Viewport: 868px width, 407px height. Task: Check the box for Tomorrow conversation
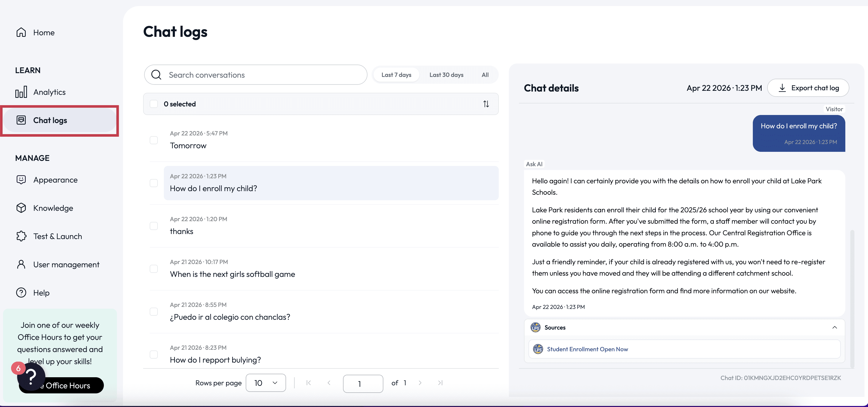point(154,140)
